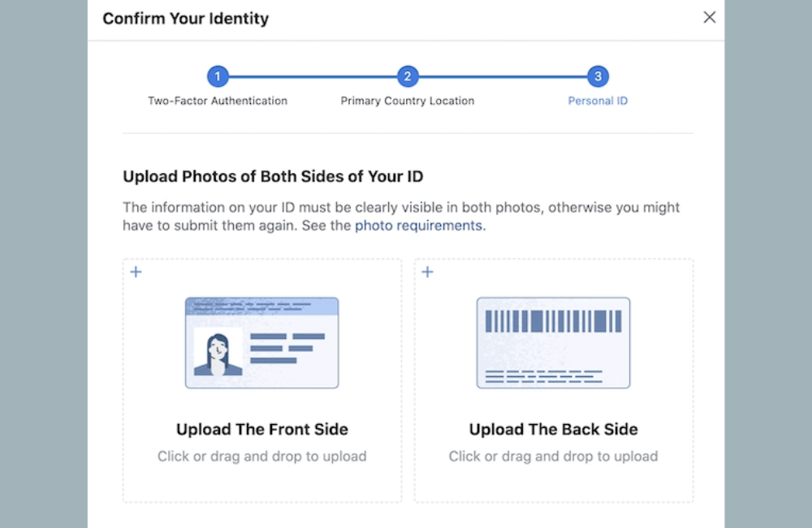Click inside the back side drag-and-drop area
This screenshot has height=528, width=812.
[x=553, y=380]
